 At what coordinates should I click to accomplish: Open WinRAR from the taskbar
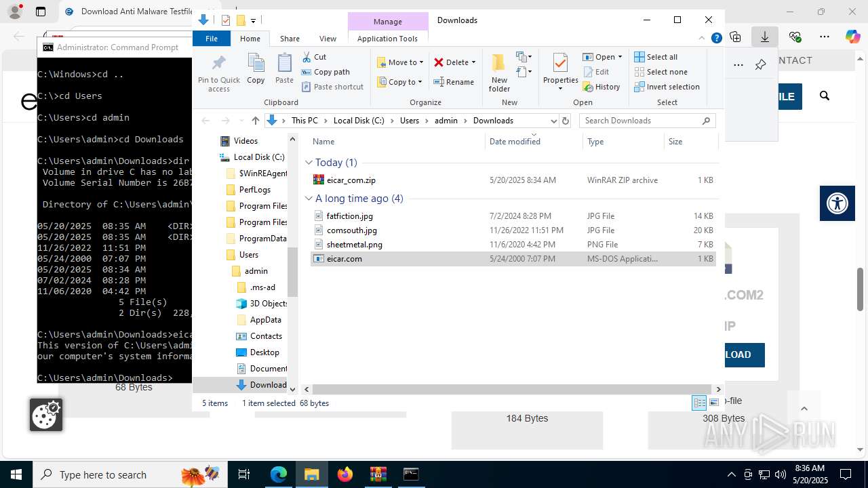pos(378,474)
